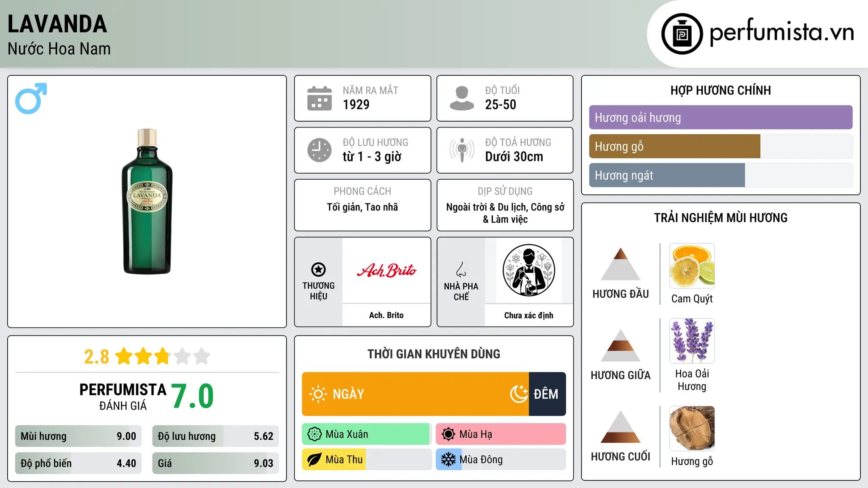Click the Perfumista Đánh giá label

click(123, 396)
